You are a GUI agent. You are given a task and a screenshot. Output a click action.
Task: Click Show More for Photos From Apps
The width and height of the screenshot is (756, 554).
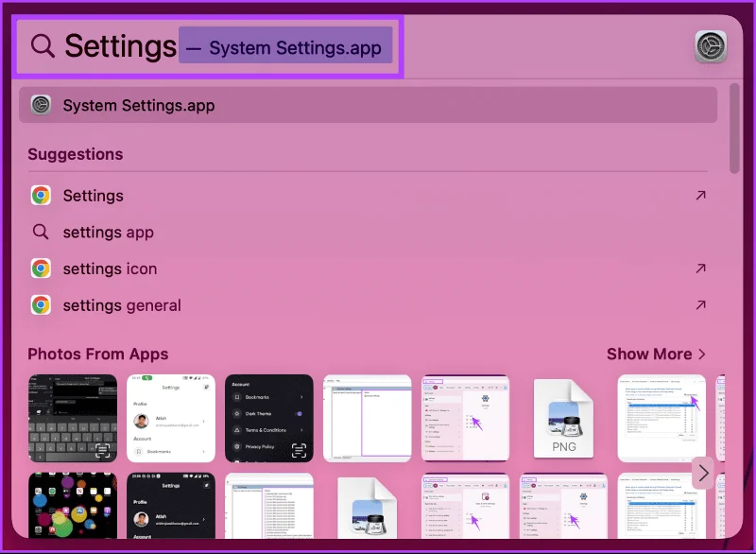(x=656, y=354)
